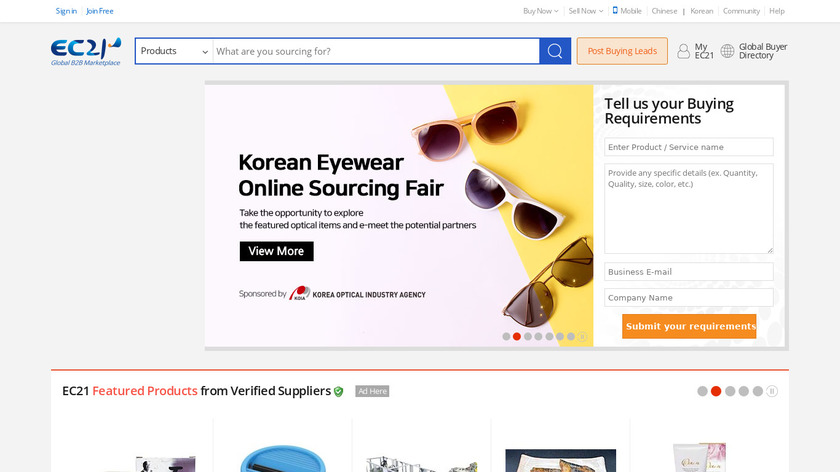
Task: Focus the Company Name field
Action: coord(688,297)
